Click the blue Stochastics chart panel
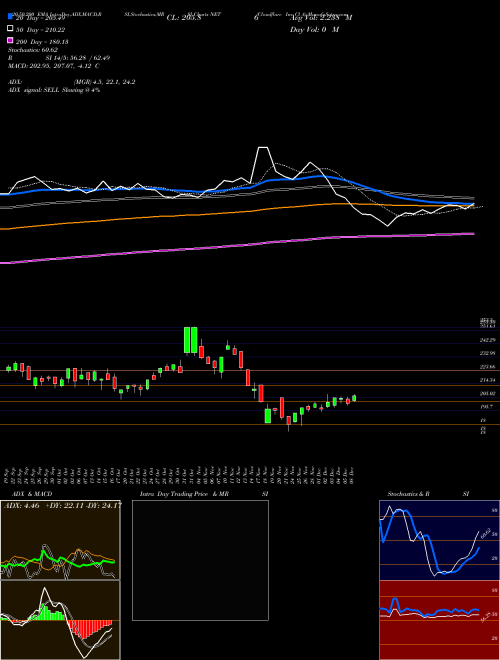500x660 pixels. (439, 540)
